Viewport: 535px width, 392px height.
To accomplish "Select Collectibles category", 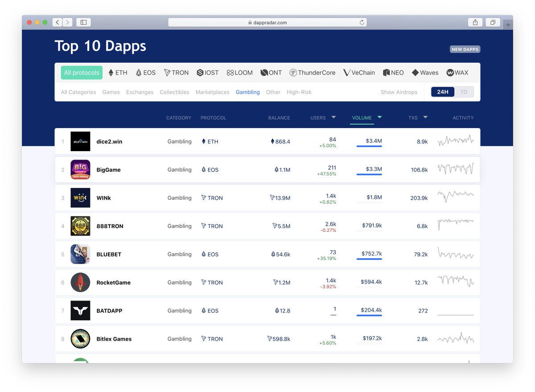I will point(174,92).
